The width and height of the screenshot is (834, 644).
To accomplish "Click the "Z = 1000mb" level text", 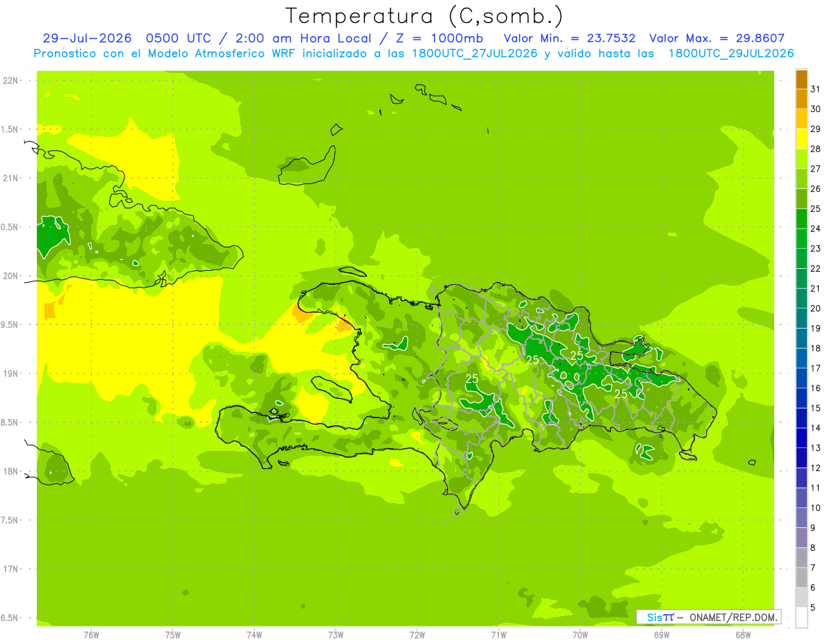I will 437,38.
